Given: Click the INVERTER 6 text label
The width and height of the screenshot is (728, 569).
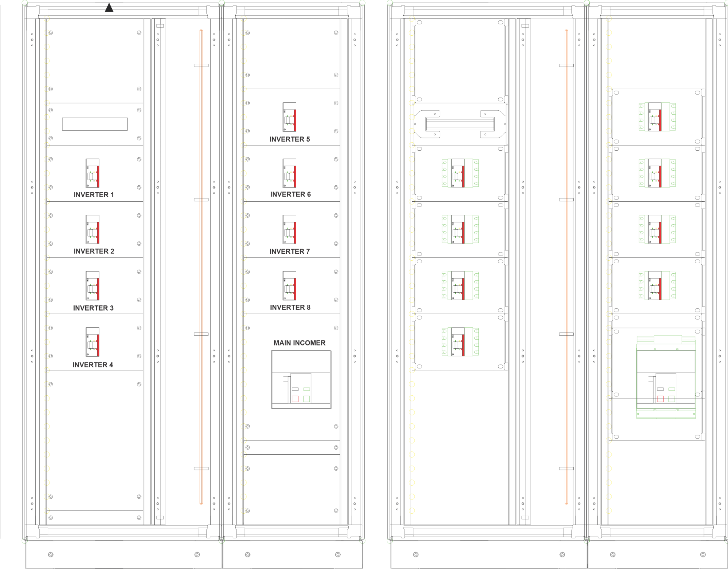Looking at the screenshot, I should tap(290, 194).
